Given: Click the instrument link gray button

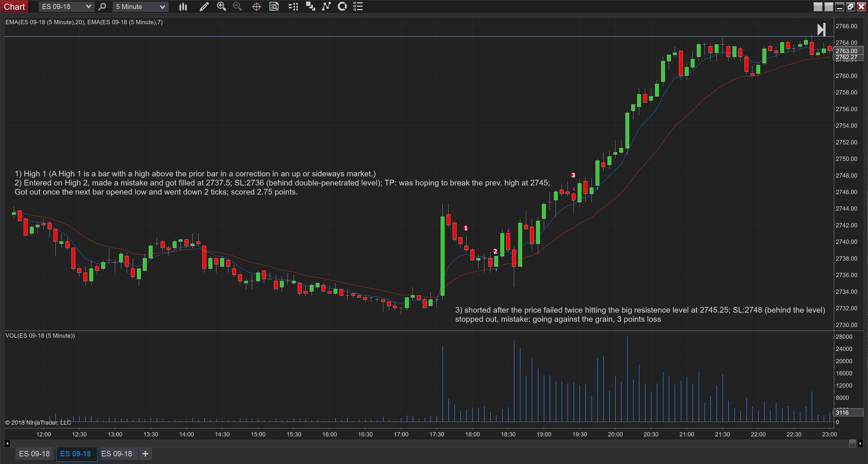Looking at the screenshot, I should point(818,7).
